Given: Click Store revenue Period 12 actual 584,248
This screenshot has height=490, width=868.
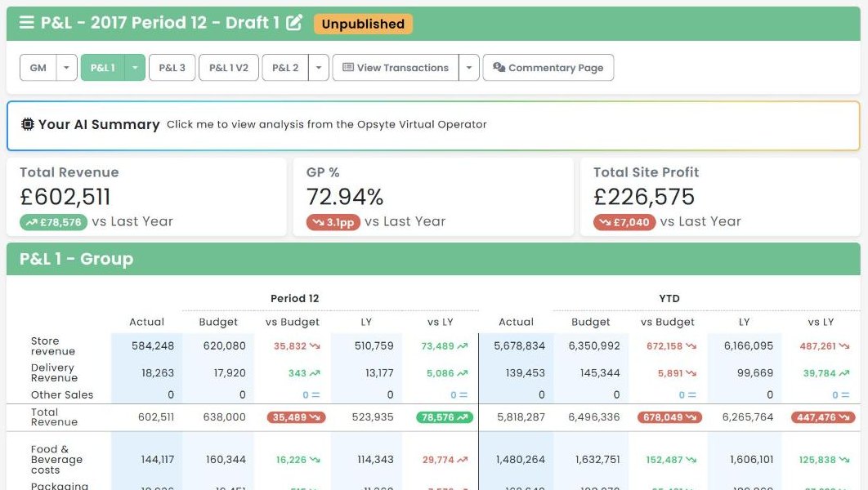Looking at the screenshot, I should point(153,345).
